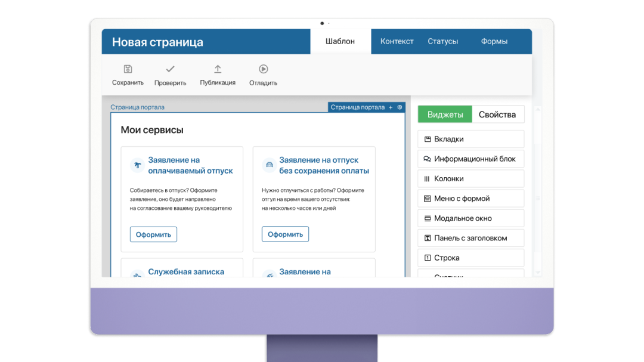Viewport: 644px width, 362px height.
Task: Open Заявление на отпуск без сохранения оплаты link
Action: point(324,165)
